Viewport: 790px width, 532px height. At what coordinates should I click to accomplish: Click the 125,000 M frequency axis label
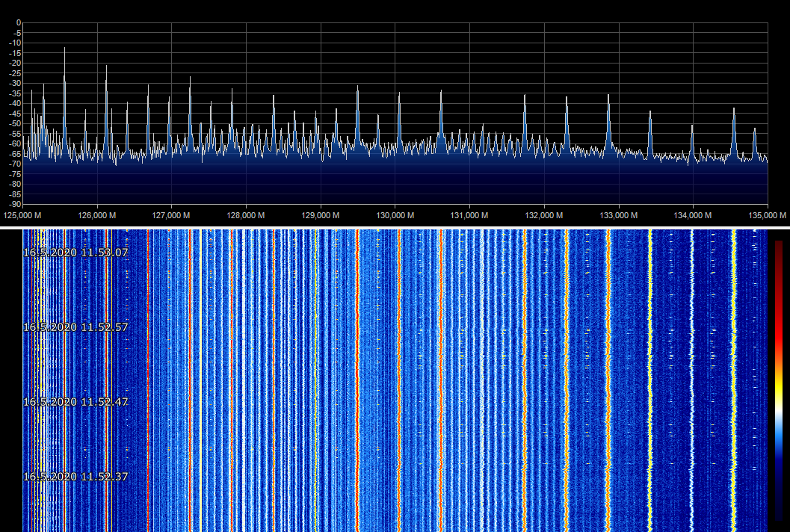coord(22,215)
